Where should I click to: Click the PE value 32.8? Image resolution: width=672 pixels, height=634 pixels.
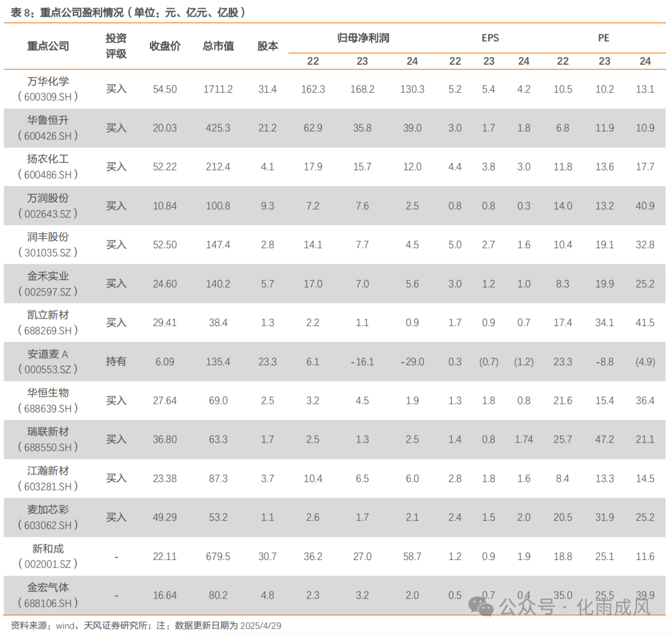(x=645, y=245)
